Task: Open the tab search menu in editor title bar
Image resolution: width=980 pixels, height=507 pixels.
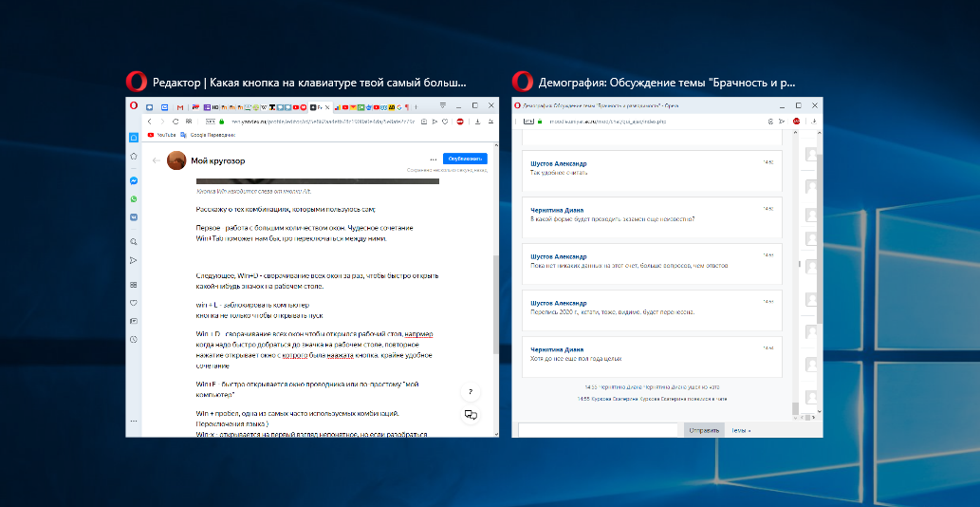Action: pyautogui.click(x=442, y=105)
